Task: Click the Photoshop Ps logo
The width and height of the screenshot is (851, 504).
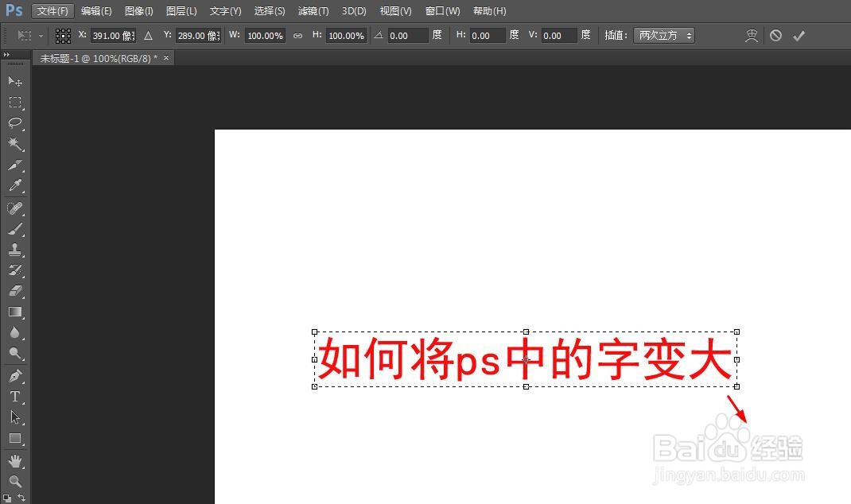Action: 14,10
